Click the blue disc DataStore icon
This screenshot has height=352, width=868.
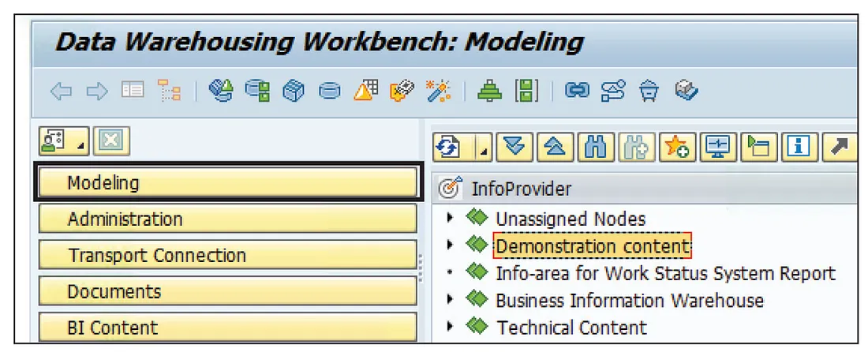pyautogui.click(x=329, y=92)
